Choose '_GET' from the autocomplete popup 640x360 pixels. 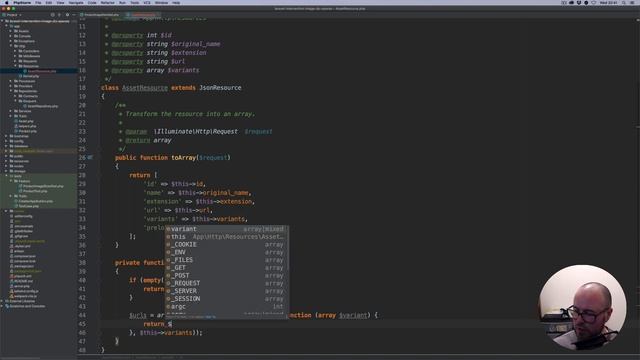(x=227, y=268)
